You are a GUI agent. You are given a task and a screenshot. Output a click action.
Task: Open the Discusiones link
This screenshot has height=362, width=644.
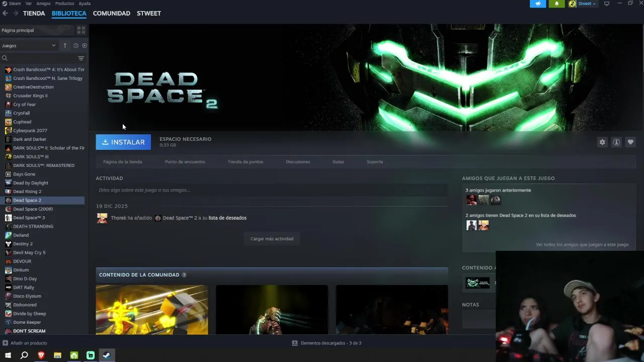click(298, 162)
